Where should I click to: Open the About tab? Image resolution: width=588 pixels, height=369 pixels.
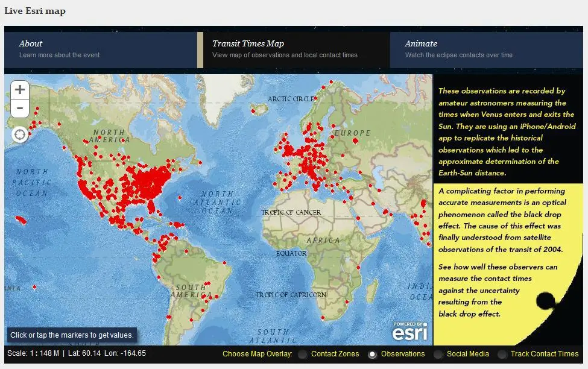coord(101,50)
